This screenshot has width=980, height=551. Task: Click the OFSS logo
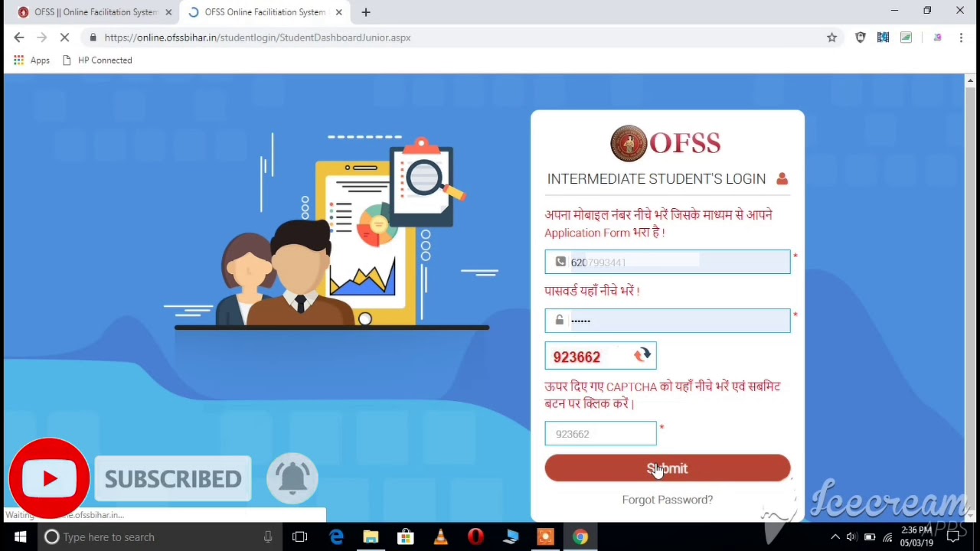click(x=665, y=143)
